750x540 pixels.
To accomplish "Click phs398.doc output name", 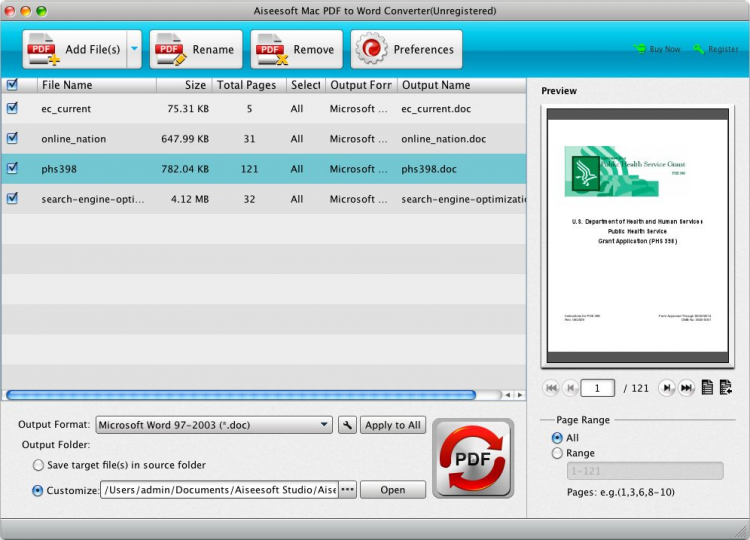I will (429, 169).
